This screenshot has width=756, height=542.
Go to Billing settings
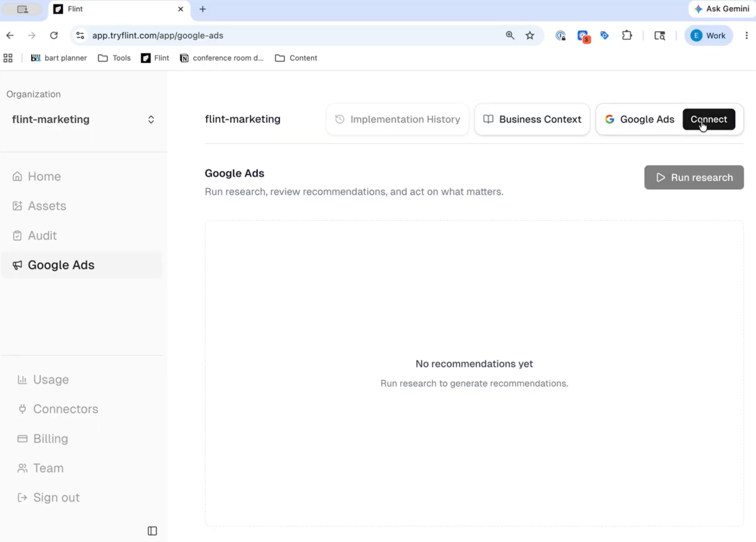[x=43, y=439]
